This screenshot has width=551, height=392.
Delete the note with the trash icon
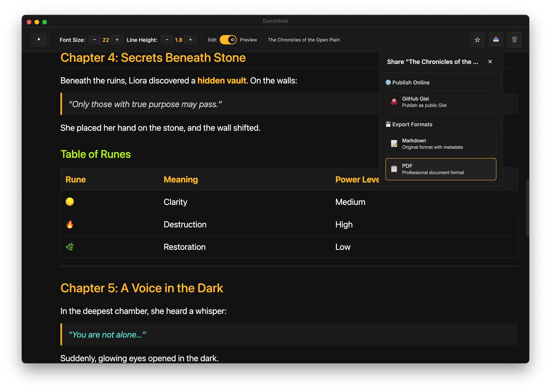pos(514,40)
